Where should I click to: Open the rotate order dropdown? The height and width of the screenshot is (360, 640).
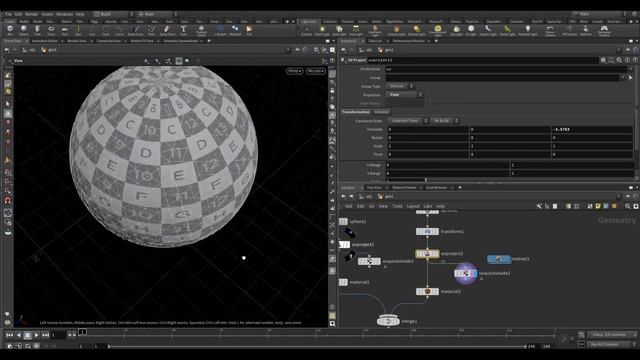pyautogui.click(x=444, y=121)
